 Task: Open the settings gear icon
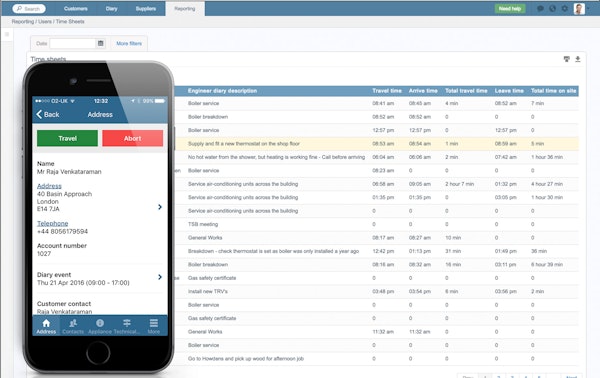pyautogui.click(x=564, y=8)
